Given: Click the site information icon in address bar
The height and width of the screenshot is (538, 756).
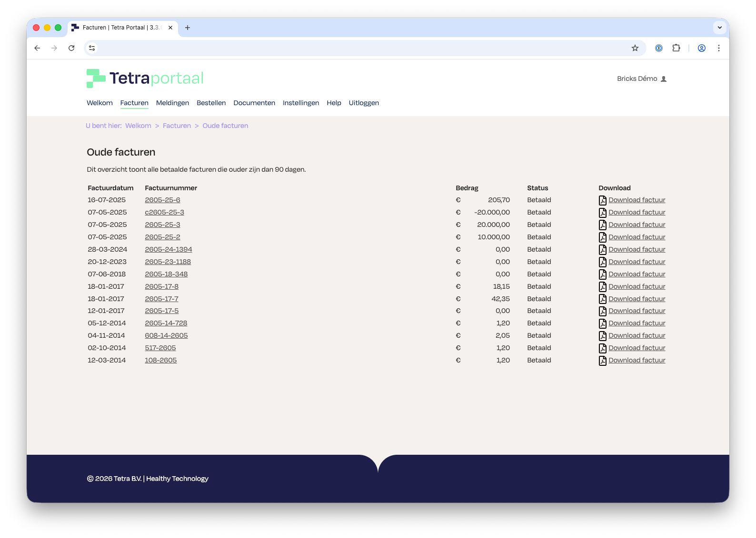Looking at the screenshot, I should (92, 48).
